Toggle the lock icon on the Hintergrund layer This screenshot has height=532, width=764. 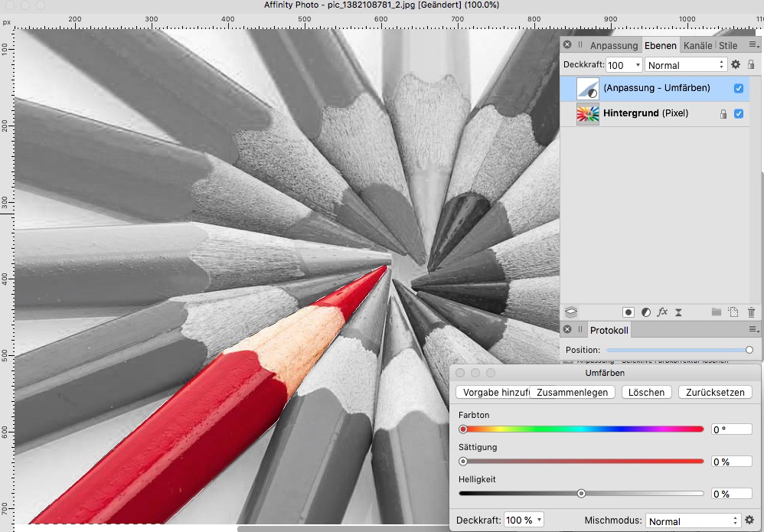(x=723, y=114)
